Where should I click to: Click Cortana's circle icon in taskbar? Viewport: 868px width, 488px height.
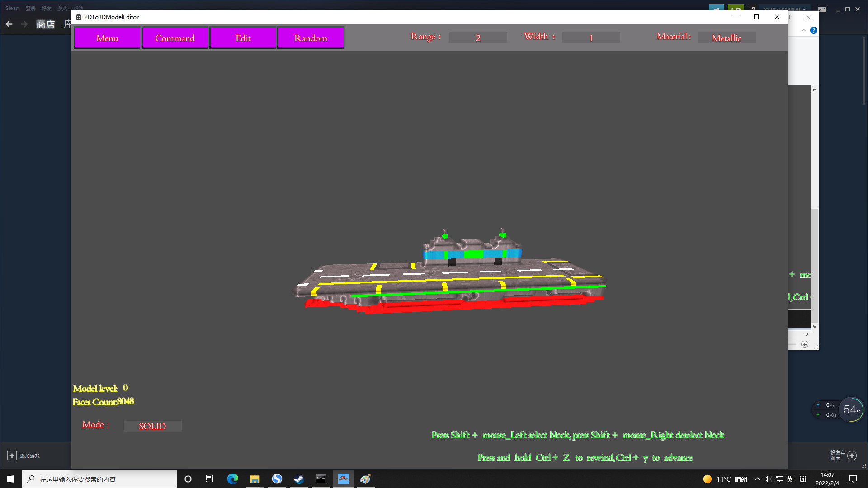click(x=187, y=479)
